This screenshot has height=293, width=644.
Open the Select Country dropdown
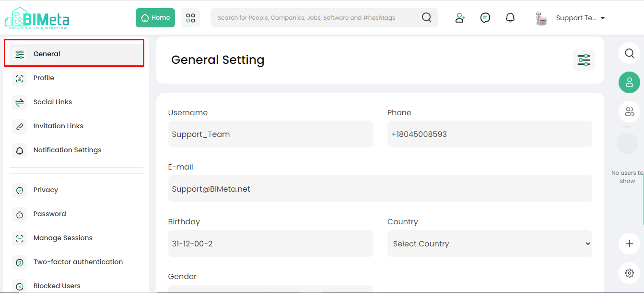(490, 244)
